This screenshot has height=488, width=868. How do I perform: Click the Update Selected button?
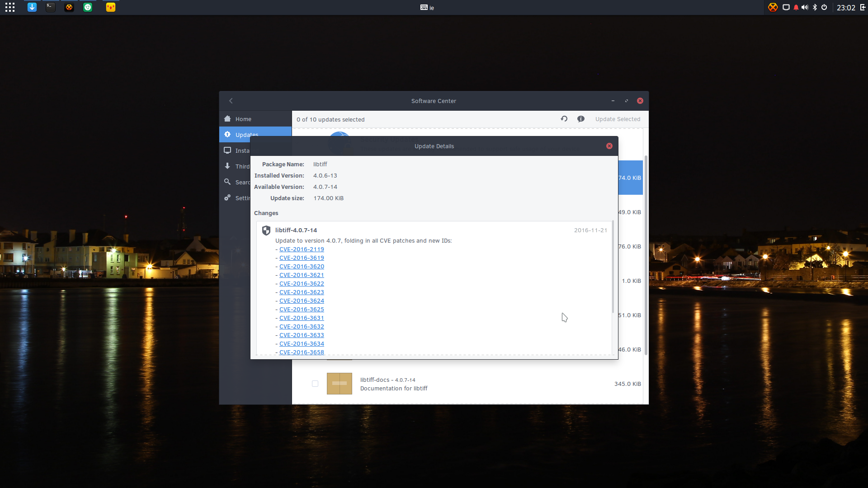(x=618, y=119)
